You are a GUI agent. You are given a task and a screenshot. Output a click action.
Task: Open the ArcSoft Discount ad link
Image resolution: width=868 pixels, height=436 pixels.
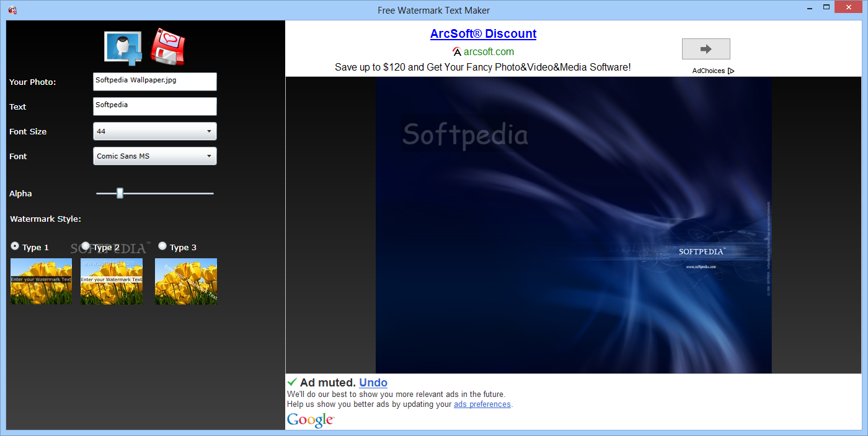click(483, 34)
